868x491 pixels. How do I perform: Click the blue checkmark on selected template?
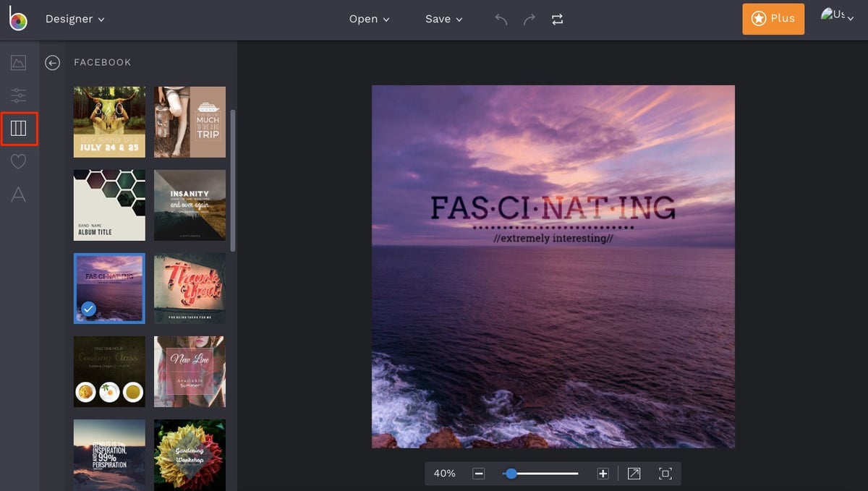[88, 309]
